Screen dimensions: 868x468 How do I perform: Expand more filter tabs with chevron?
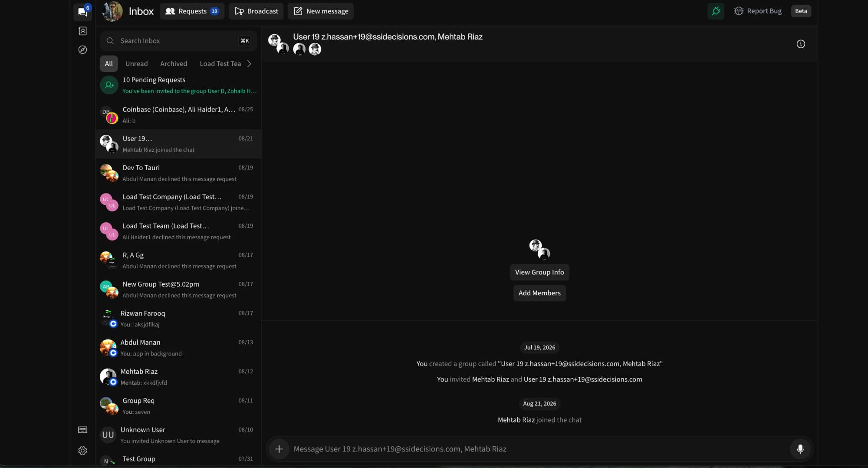(249, 64)
